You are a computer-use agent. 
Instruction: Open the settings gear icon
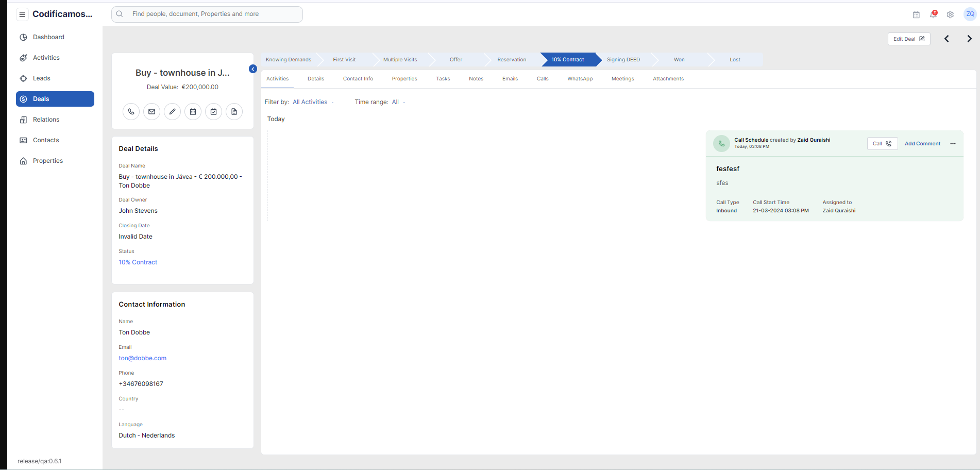(950, 14)
